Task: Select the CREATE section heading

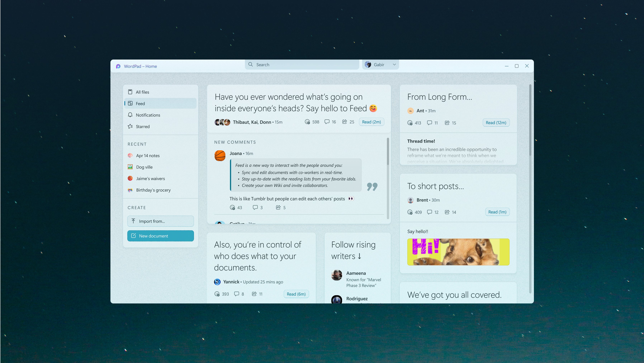Action: 137,208
